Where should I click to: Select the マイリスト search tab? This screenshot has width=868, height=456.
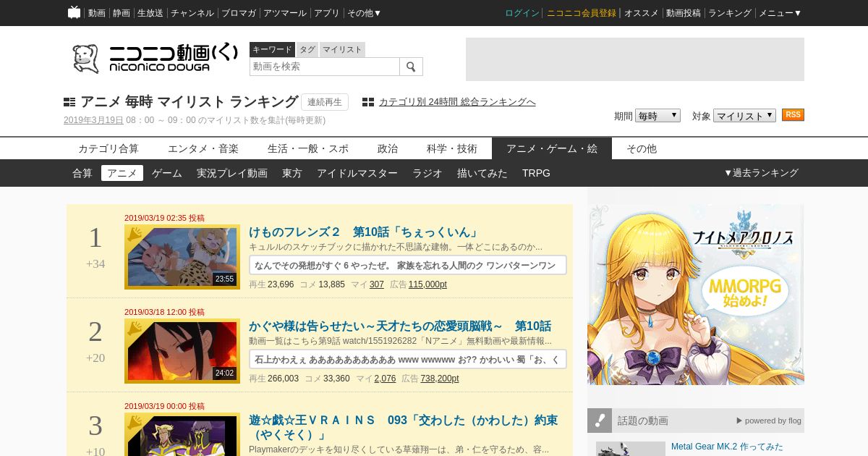[342, 49]
